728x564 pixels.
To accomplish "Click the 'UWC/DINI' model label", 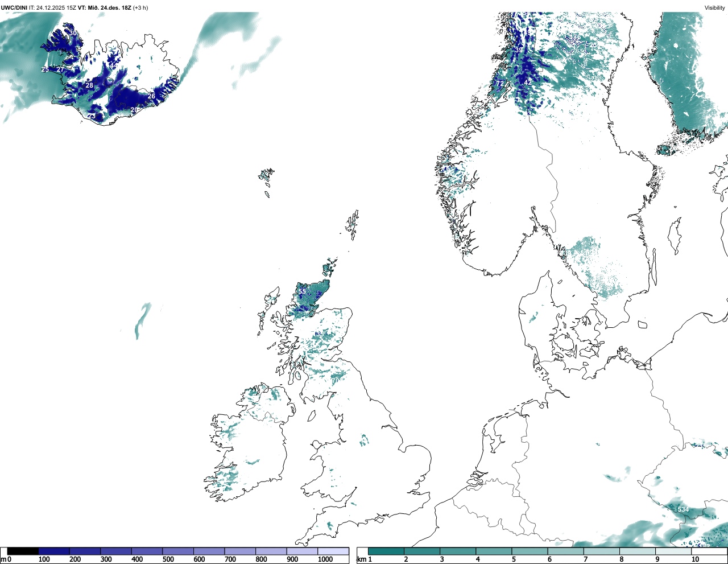I will tap(14, 8).
